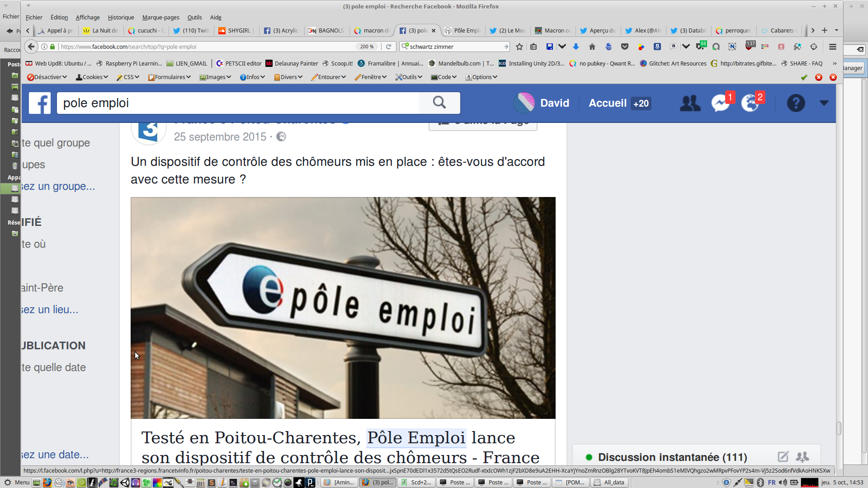Screen dimensions: 868x488
Task: Expand the Images developer toolbar dropdown
Action: point(216,77)
